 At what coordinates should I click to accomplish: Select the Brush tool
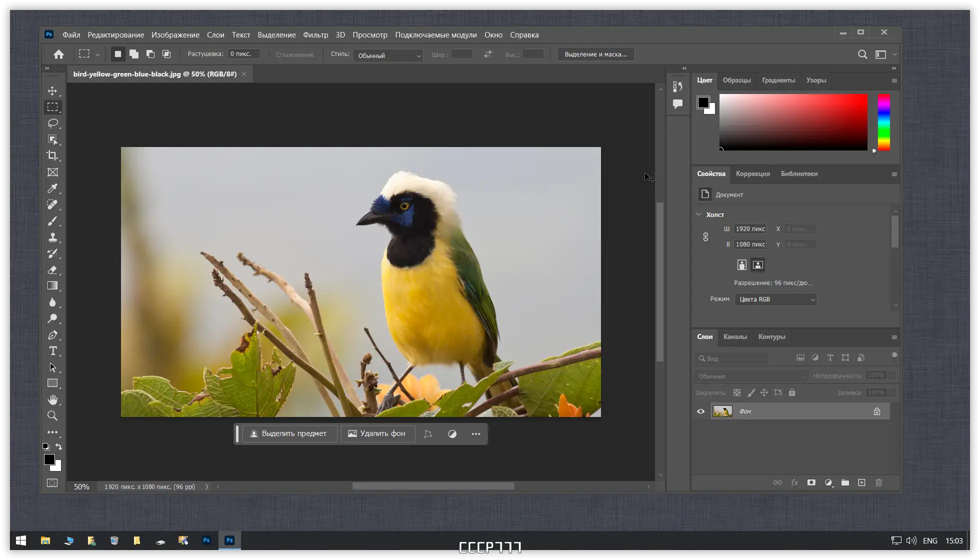click(x=52, y=221)
